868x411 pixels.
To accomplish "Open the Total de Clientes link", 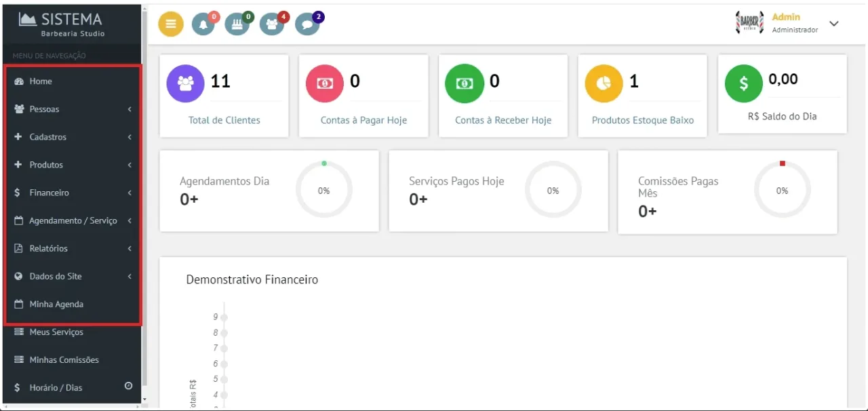I will click(x=224, y=120).
